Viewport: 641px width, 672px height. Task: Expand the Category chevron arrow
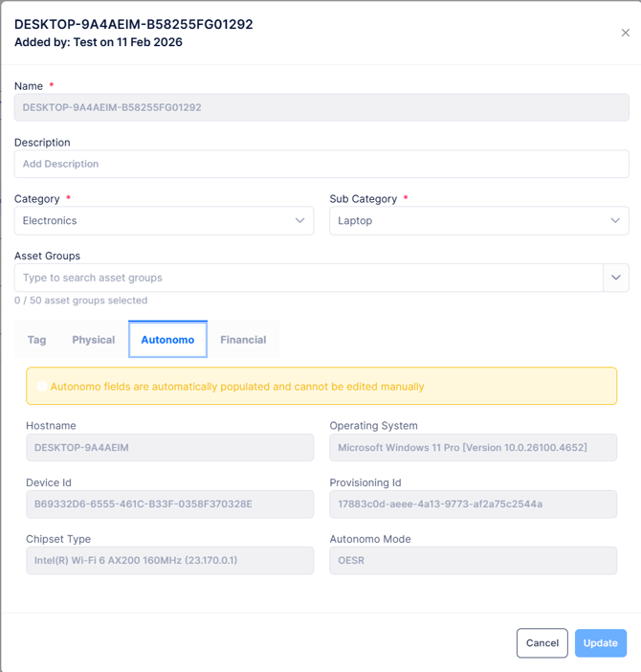299,220
